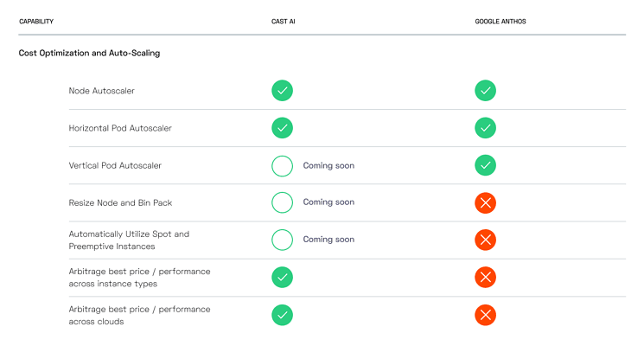Click red X for Spot and Preemptive Instances
Screen dimensions: 644x346
486,240
